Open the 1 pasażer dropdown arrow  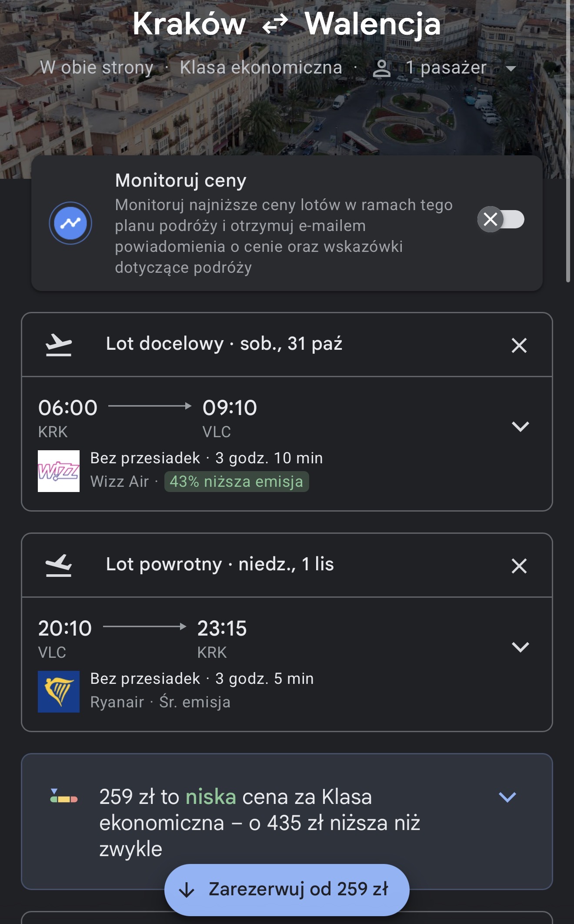pos(511,68)
